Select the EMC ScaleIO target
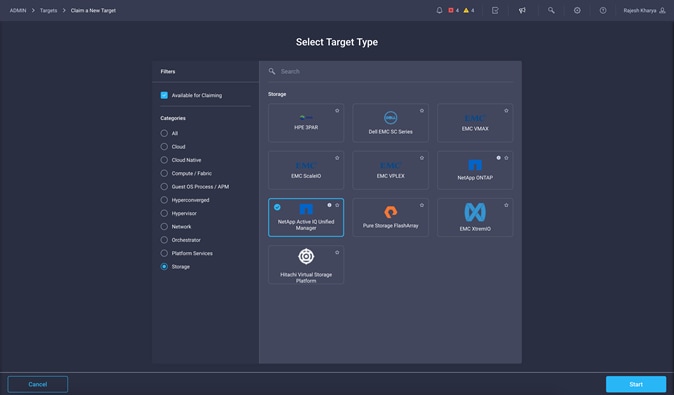Screen dimensions: 674x395 [306, 170]
